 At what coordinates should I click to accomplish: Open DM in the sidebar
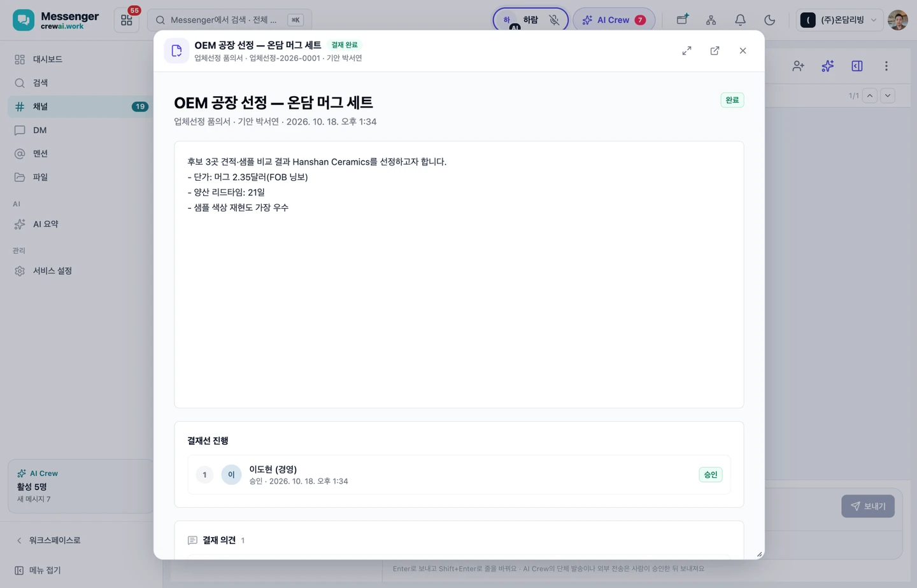coord(79,130)
